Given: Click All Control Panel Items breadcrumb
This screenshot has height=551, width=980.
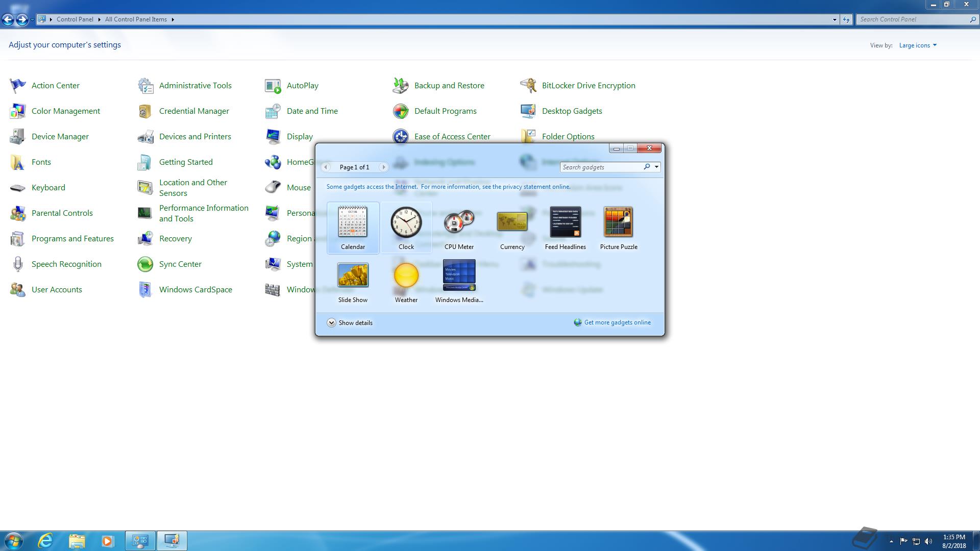Looking at the screenshot, I should (136, 19).
